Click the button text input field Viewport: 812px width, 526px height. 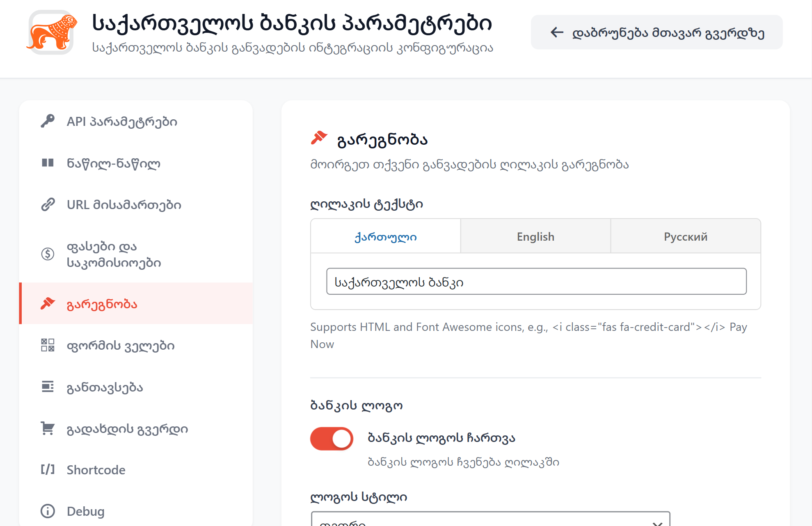pos(536,282)
